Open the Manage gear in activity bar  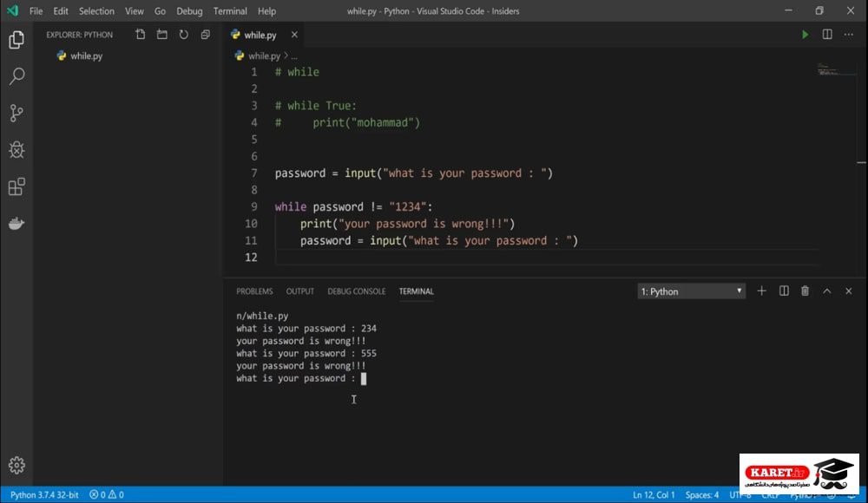click(x=16, y=465)
